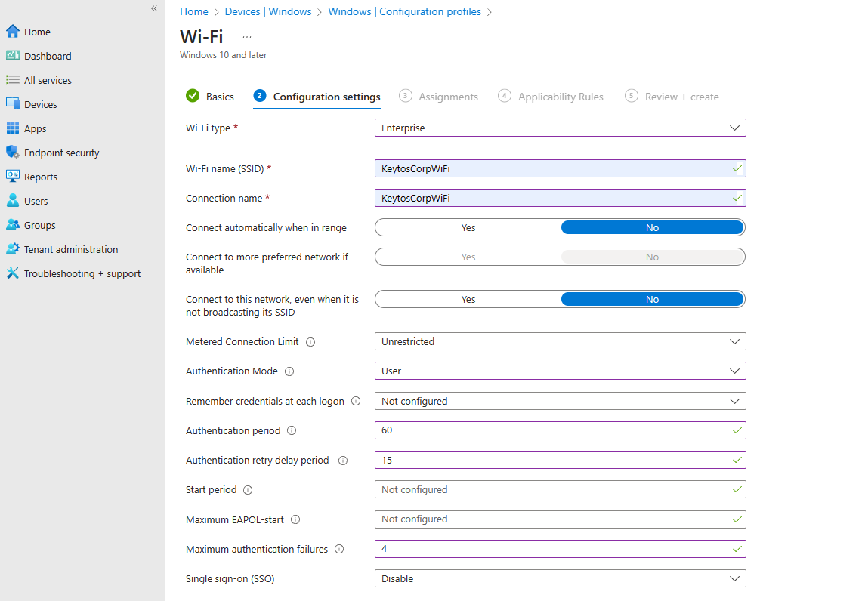The width and height of the screenshot is (868, 601).
Task: Click info icon for Maximum authentication failures
Action: coord(339,549)
